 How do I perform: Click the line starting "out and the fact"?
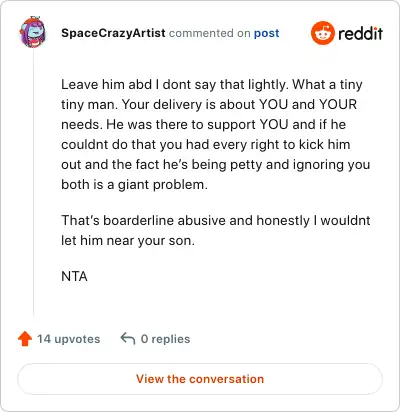click(x=216, y=164)
